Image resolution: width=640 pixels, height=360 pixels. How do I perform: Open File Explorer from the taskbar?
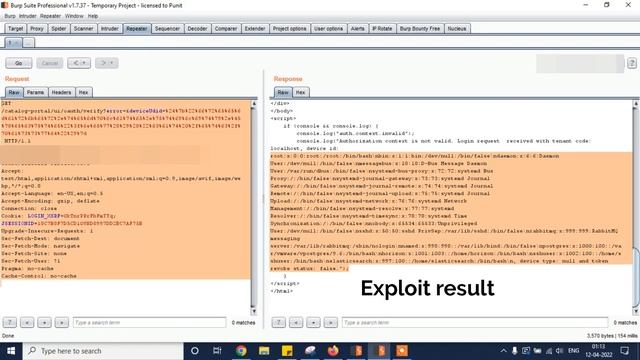[x=264, y=351]
